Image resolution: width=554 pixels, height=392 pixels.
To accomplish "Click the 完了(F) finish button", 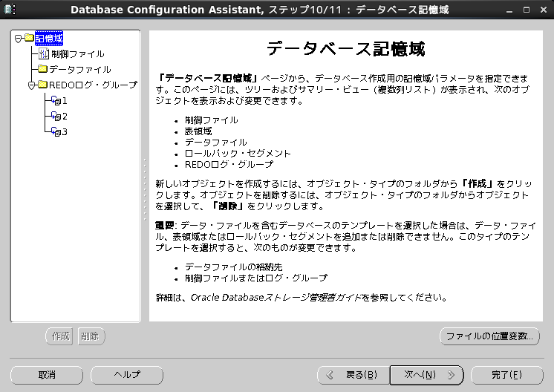I will point(506,375).
